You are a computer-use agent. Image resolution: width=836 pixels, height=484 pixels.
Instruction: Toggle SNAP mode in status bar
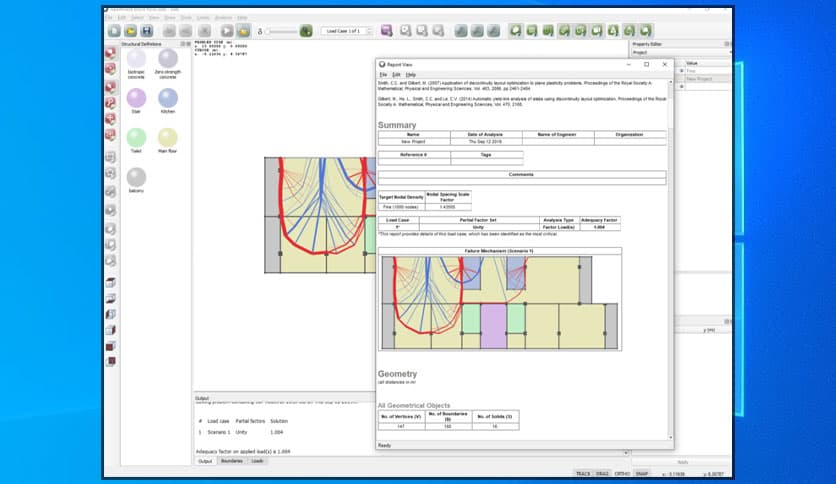641,474
